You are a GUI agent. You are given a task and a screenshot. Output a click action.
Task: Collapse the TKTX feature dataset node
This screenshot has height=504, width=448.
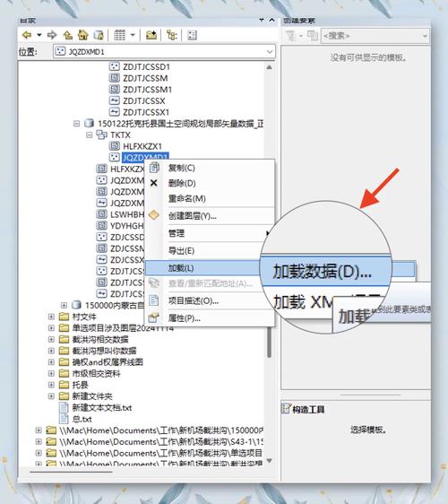[x=89, y=135]
